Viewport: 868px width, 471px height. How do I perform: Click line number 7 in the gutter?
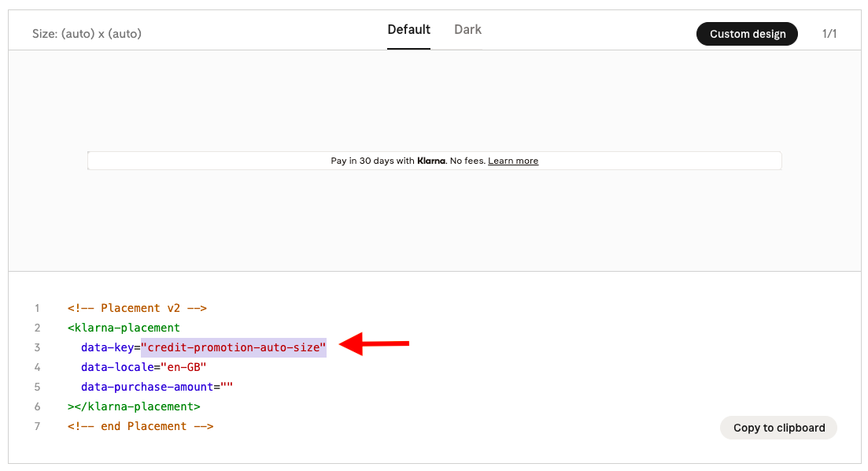(37, 426)
